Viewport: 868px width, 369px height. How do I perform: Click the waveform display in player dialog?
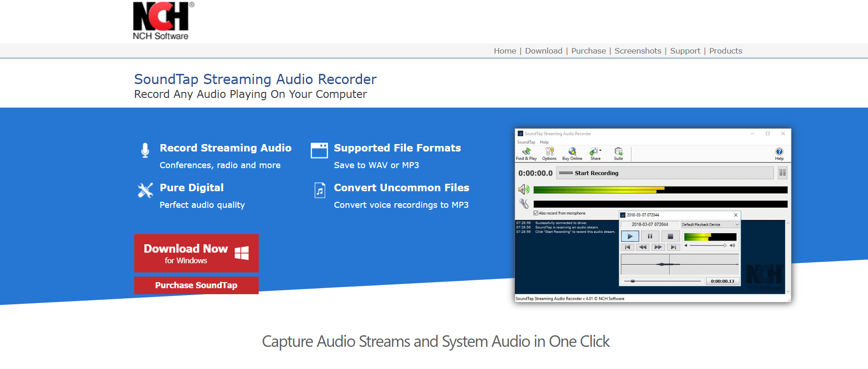(x=680, y=264)
